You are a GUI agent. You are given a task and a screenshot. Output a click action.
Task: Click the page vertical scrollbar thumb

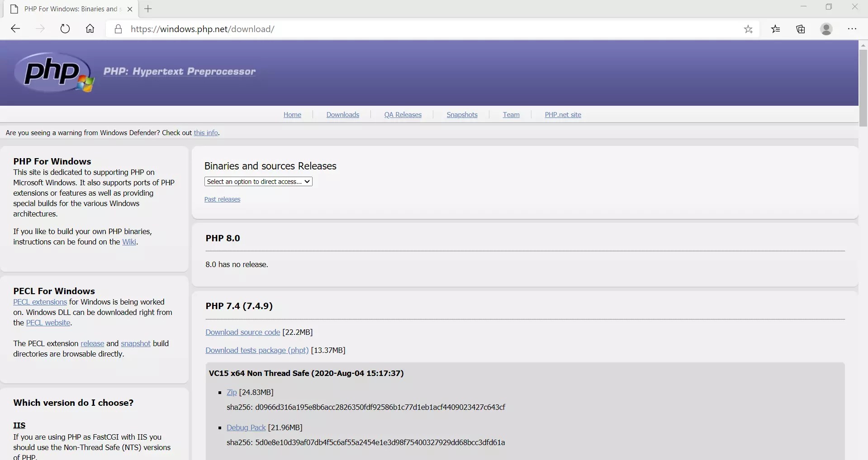pos(863,88)
